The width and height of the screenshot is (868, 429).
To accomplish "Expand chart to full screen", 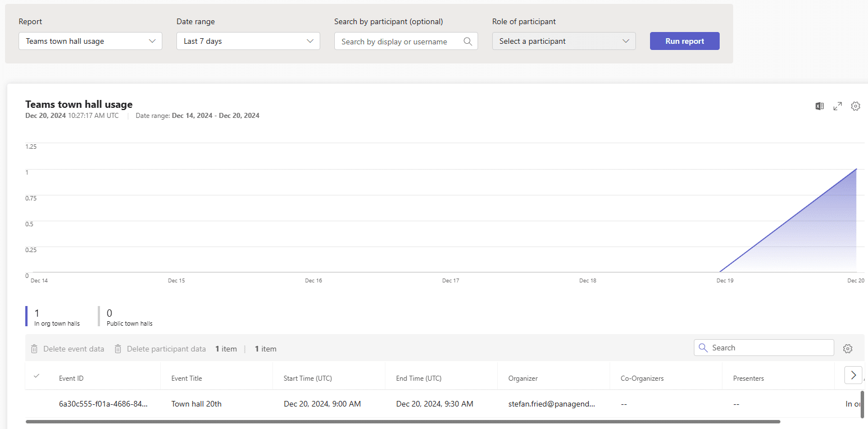I will (x=838, y=106).
